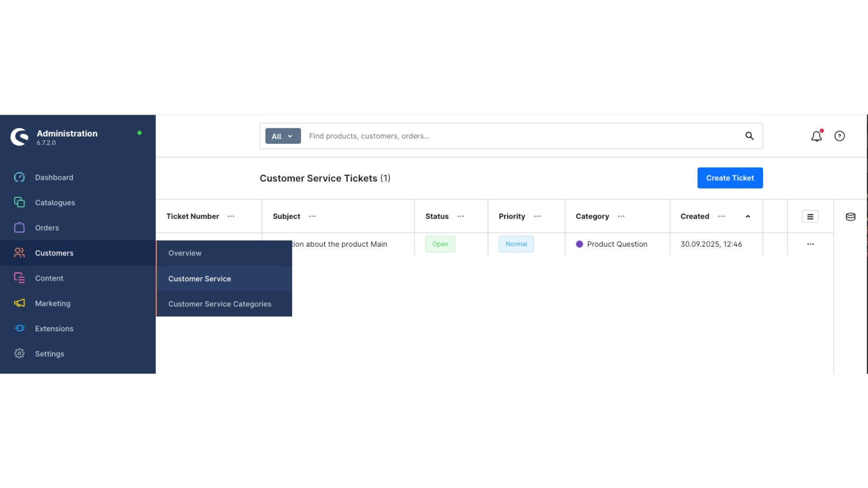The height and width of the screenshot is (488, 868).
Task: Open the help question mark icon
Action: [840, 136]
